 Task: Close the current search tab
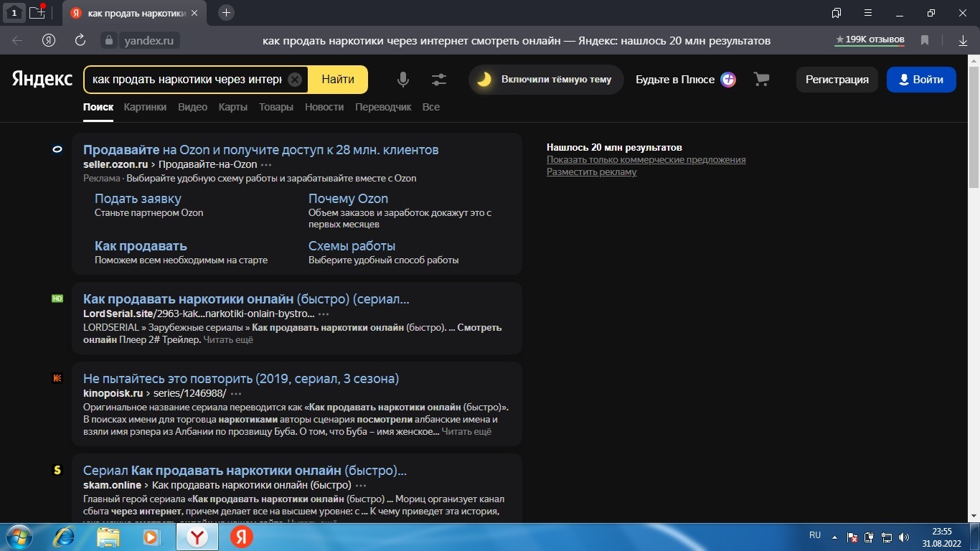coord(195,13)
